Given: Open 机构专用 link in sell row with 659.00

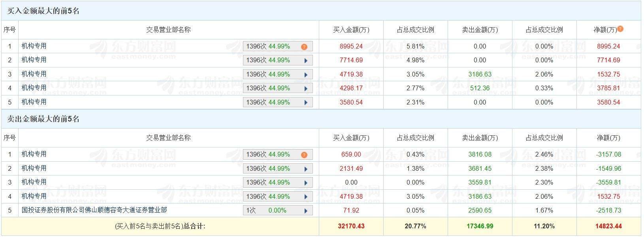Looking at the screenshot, I should pos(34,154).
